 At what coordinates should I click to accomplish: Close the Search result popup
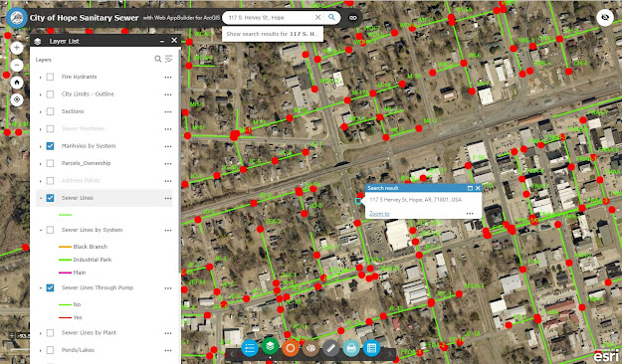pyautogui.click(x=478, y=188)
